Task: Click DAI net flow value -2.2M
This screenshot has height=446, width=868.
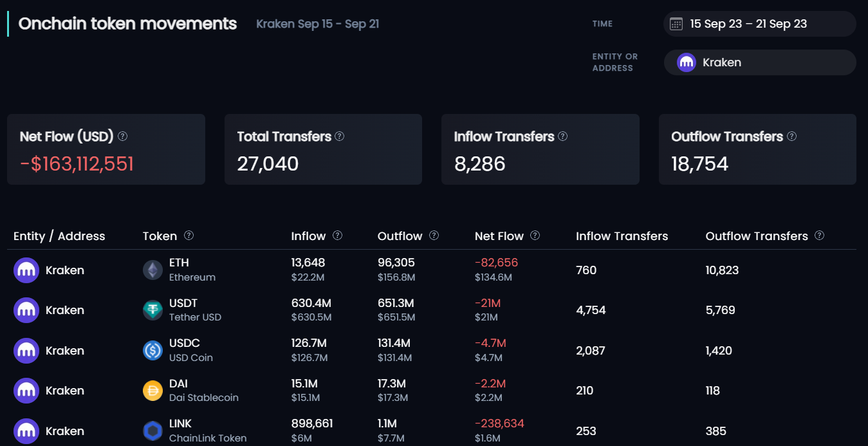Action: click(490, 384)
